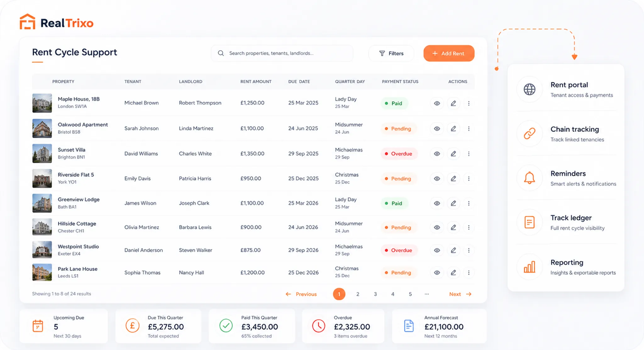Click the Annual Forecast document icon
This screenshot has width=644, height=350.
(x=409, y=326)
